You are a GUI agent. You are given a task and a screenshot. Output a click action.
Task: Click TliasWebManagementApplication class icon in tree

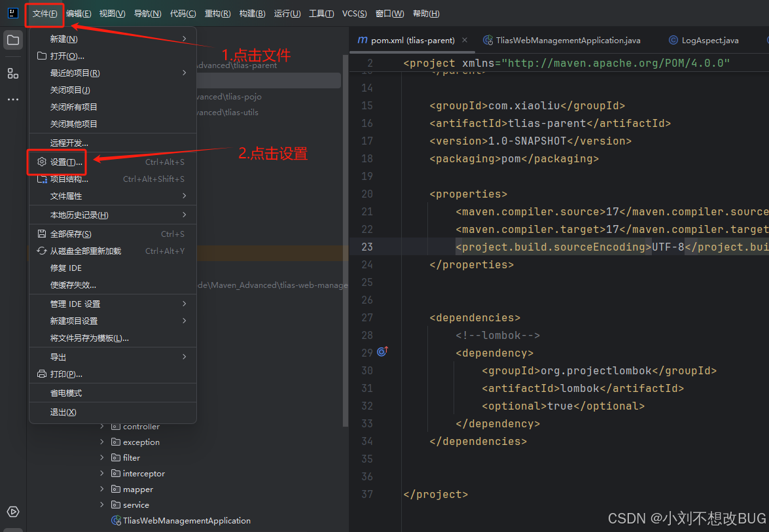tap(116, 521)
